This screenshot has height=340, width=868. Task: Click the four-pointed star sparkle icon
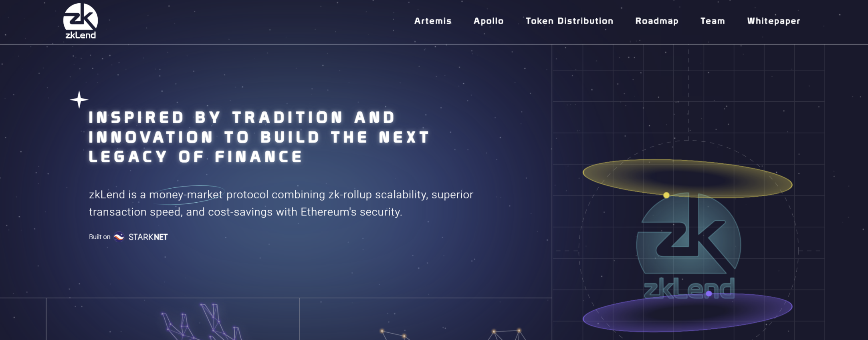[x=79, y=100]
